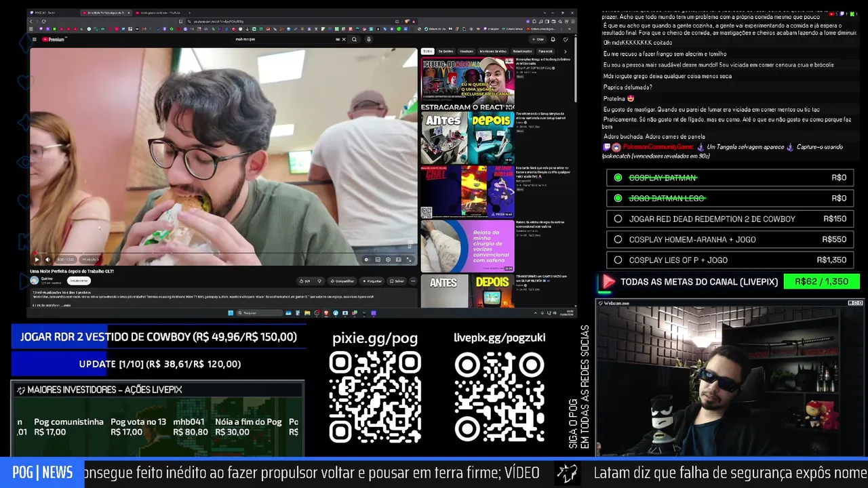Switch the video player to theater mode
The width and height of the screenshot is (868, 488).
(x=399, y=260)
